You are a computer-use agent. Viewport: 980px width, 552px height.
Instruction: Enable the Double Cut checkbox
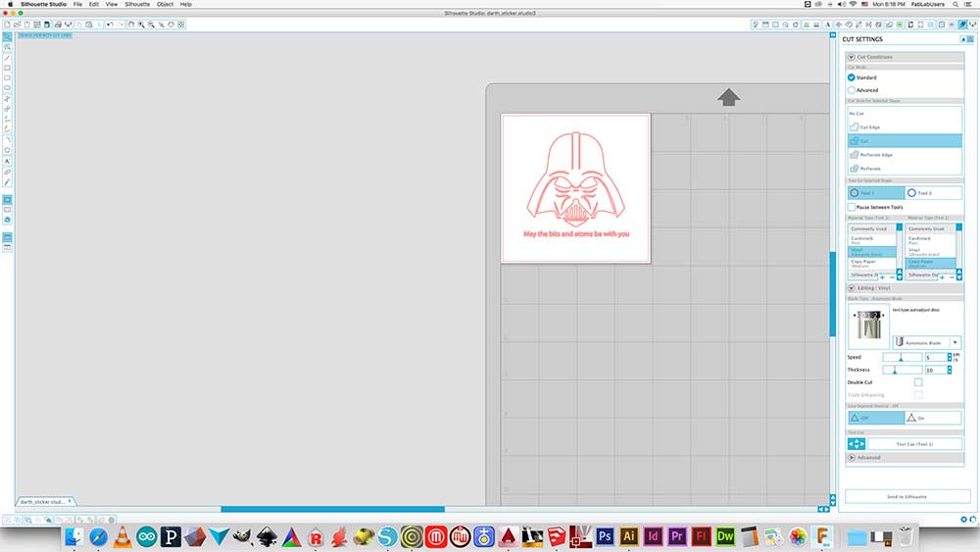[918, 382]
